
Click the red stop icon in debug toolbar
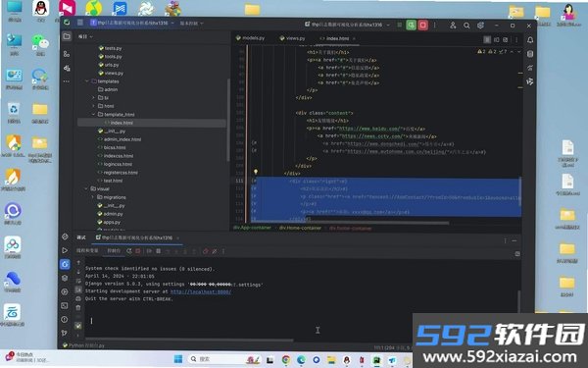tap(138, 251)
